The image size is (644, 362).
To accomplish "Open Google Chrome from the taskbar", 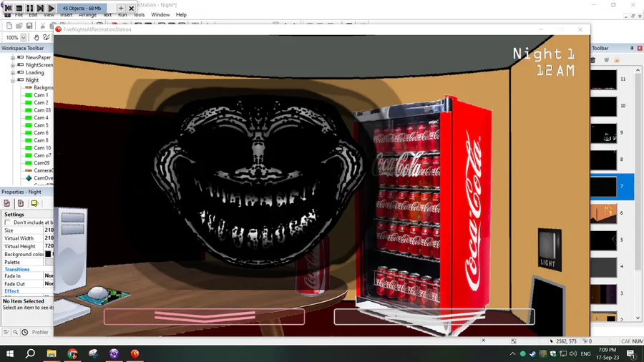I will click(72, 353).
